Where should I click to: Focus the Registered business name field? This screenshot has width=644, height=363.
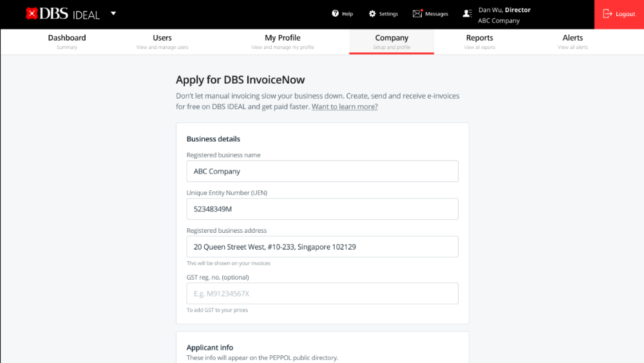(x=323, y=171)
